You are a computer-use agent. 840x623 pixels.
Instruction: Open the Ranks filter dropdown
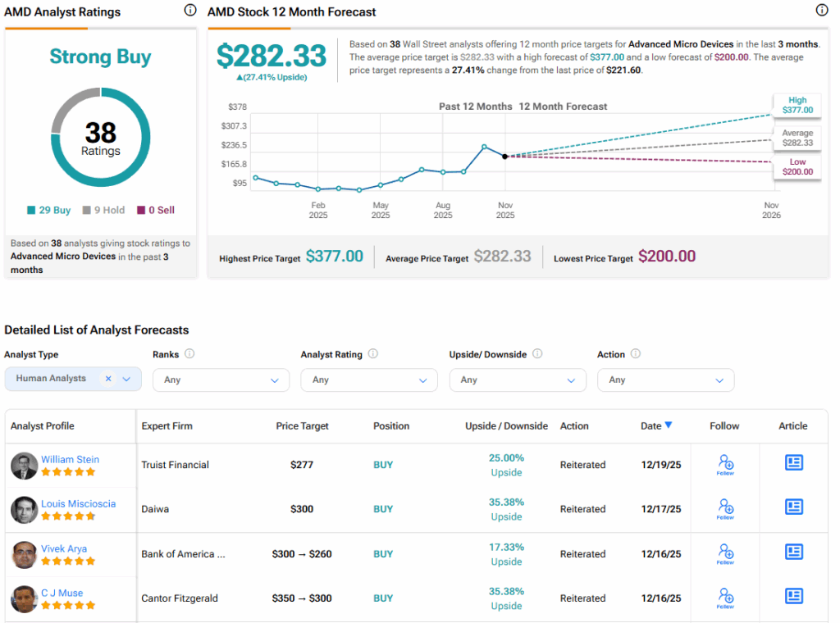coord(221,380)
